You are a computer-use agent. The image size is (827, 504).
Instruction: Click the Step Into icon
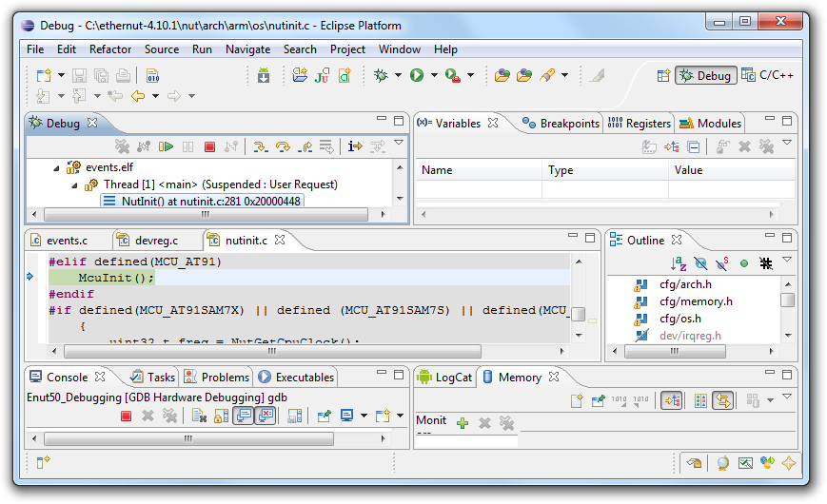click(x=259, y=146)
